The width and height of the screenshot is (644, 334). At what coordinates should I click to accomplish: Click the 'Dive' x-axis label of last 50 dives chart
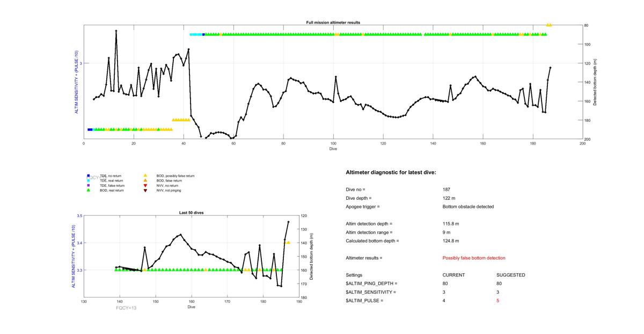pos(192,307)
